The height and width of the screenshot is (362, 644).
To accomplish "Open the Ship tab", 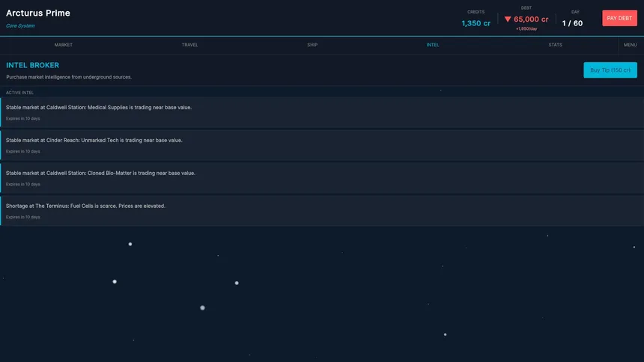I will [x=312, y=45].
